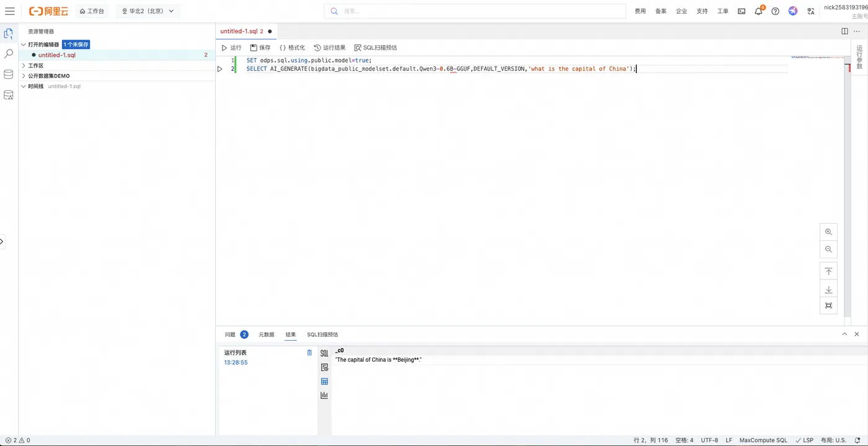
Task: Open the help question mark icon
Action: pyautogui.click(x=775, y=11)
